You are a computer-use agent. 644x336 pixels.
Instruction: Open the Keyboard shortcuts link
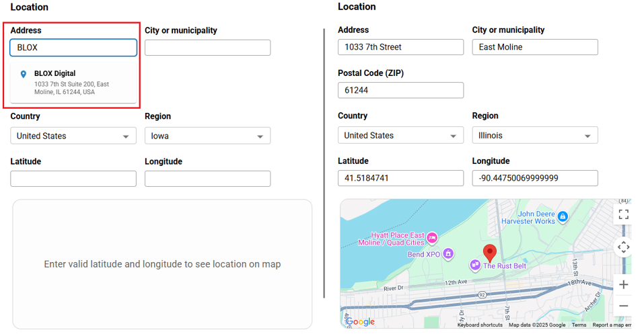(x=480, y=325)
